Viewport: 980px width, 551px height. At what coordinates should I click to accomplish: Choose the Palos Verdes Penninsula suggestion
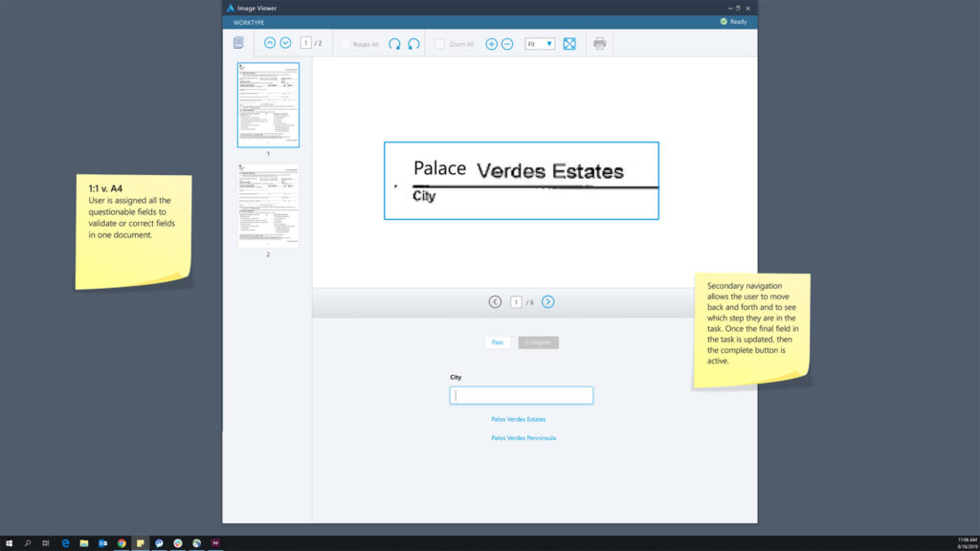coord(523,438)
